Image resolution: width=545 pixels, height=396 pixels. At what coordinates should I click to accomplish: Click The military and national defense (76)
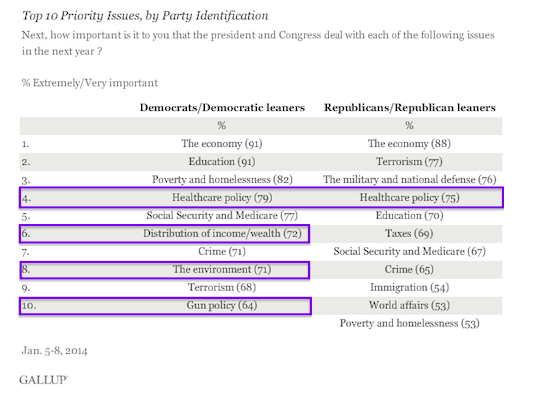(x=409, y=179)
